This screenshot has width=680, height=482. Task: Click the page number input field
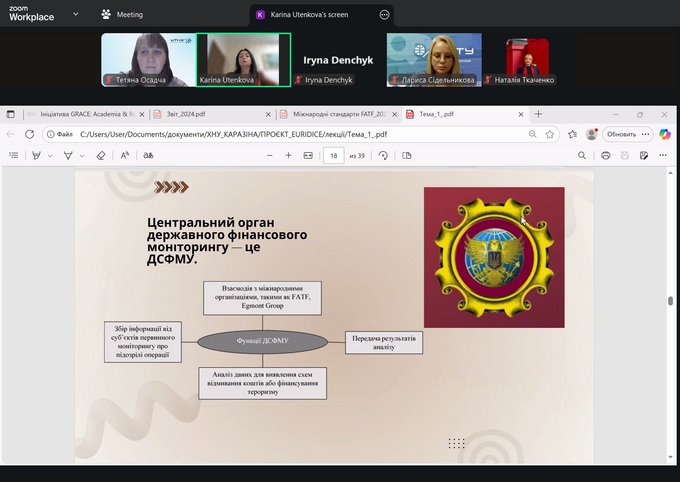333,155
